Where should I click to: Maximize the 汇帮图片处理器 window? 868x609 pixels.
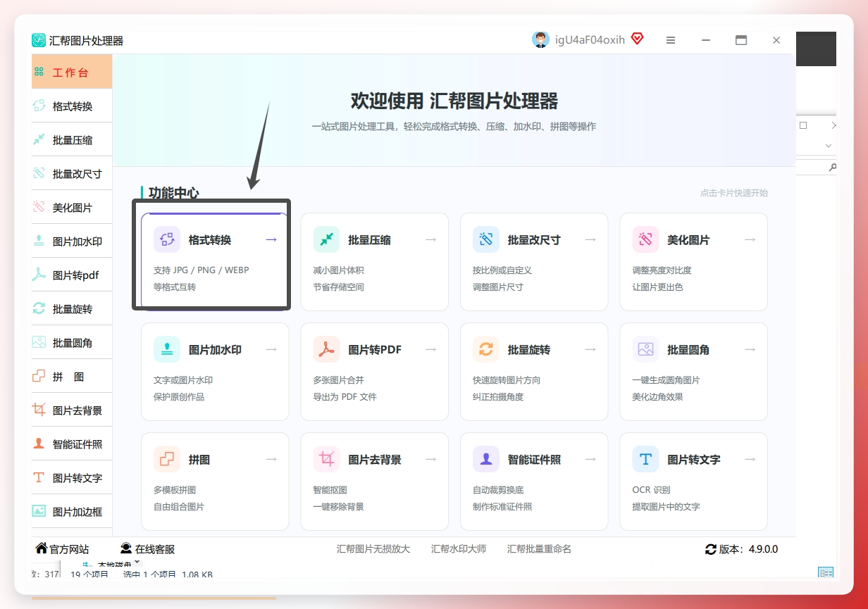pos(741,40)
